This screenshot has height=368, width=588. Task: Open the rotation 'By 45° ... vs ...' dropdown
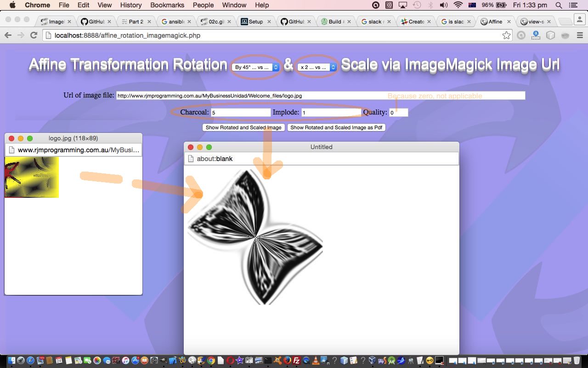click(256, 67)
